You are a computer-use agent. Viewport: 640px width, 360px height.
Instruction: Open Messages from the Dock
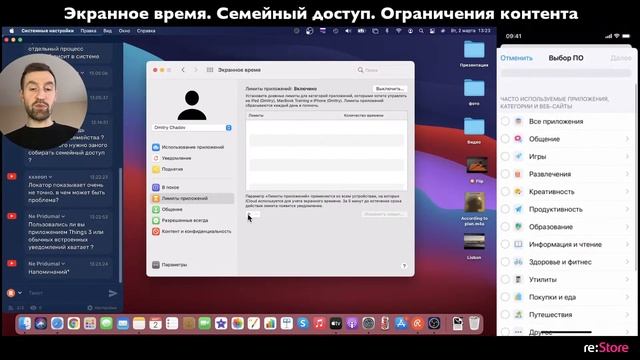106,324
